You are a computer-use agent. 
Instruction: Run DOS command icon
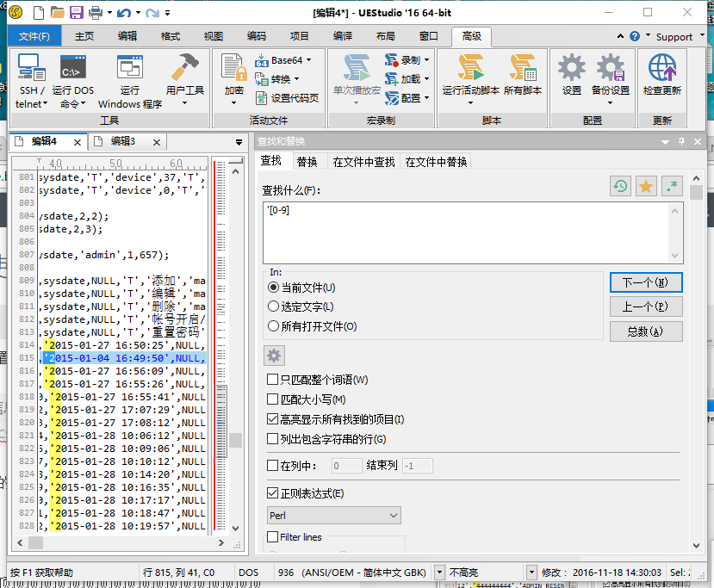[x=73, y=67]
